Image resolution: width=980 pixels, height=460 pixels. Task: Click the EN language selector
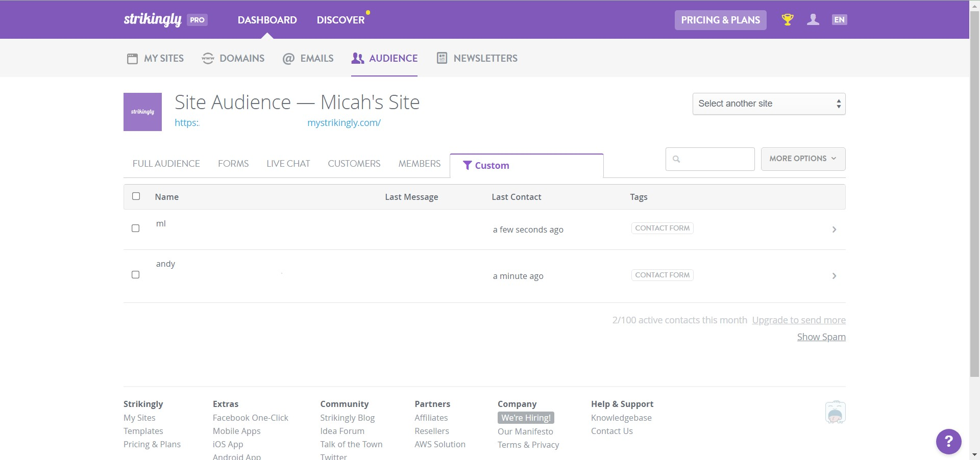pos(839,20)
